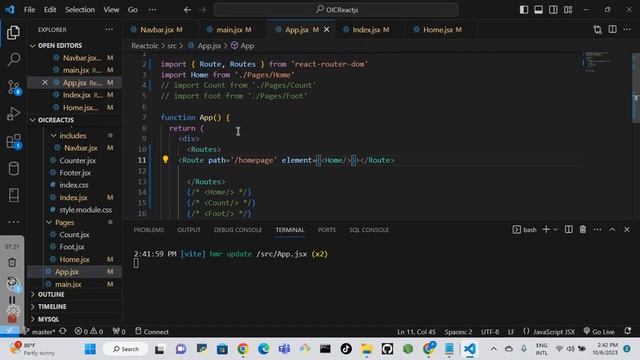Synchronize changes icon in status bar
Viewport: 640px width, 360px height.
(x=63, y=331)
